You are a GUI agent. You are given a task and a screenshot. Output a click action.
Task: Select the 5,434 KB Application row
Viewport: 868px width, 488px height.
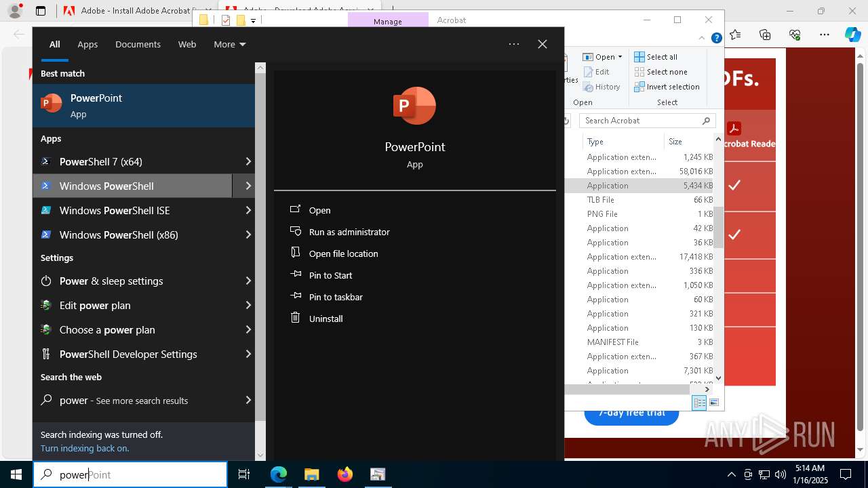click(639, 186)
